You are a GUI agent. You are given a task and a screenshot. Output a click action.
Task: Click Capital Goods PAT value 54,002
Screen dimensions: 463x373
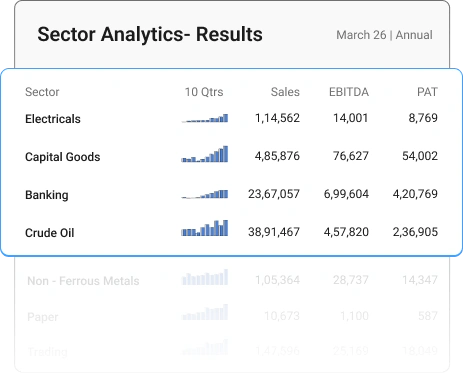coord(420,156)
